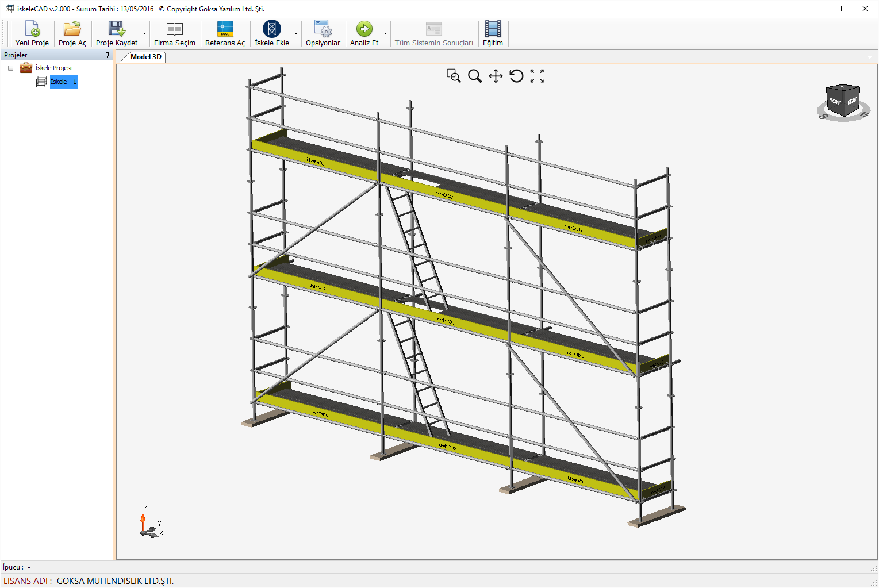Activate the magnifier zoom tool
Image resolution: width=879 pixels, height=588 pixels.
coord(475,76)
